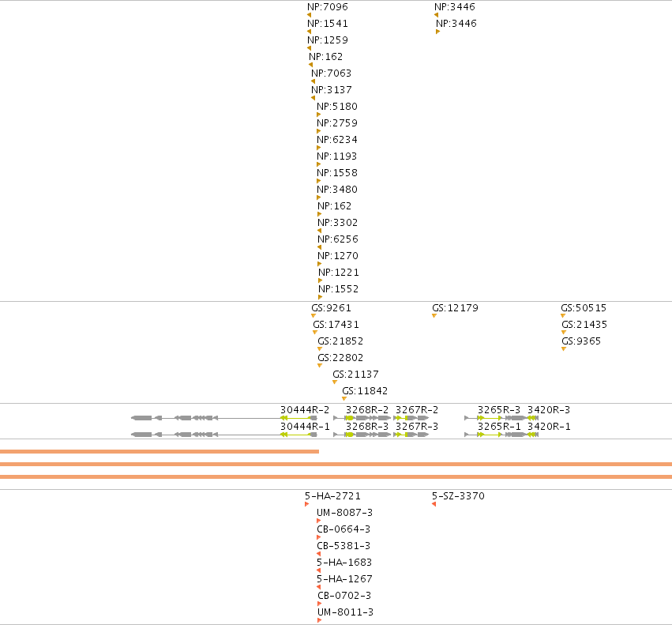Select transcript 3267R-3
The image size is (672, 625).
pos(417,427)
